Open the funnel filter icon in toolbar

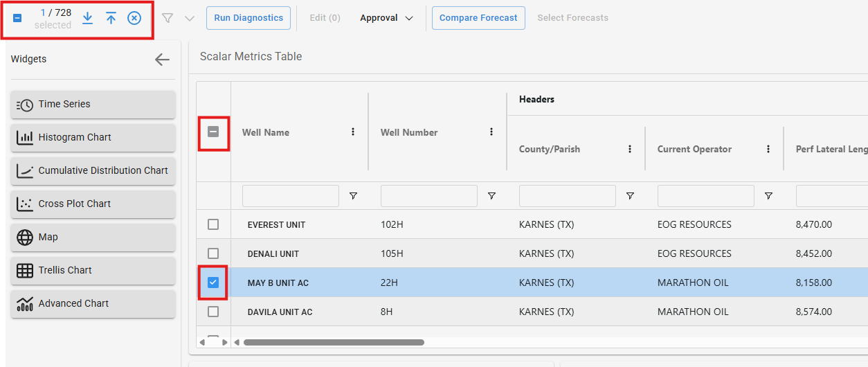(168, 18)
